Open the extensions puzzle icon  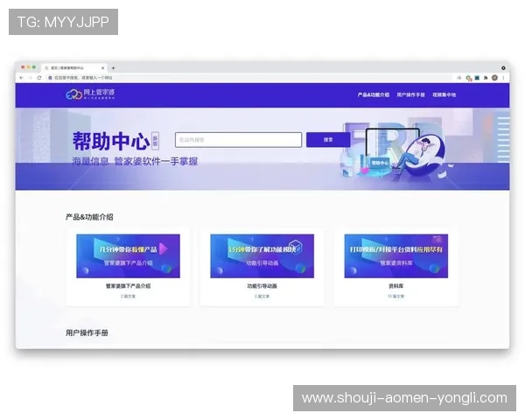[x=486, y=78]
